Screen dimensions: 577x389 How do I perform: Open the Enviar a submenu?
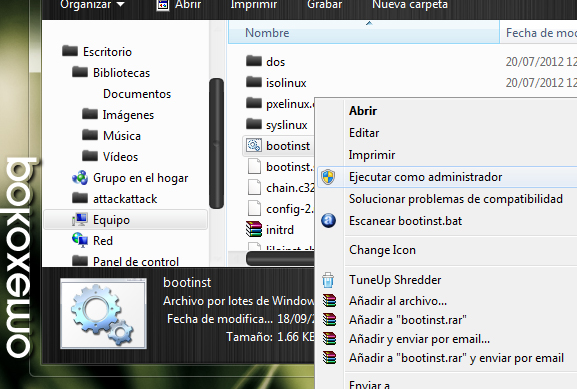[369, 384]
